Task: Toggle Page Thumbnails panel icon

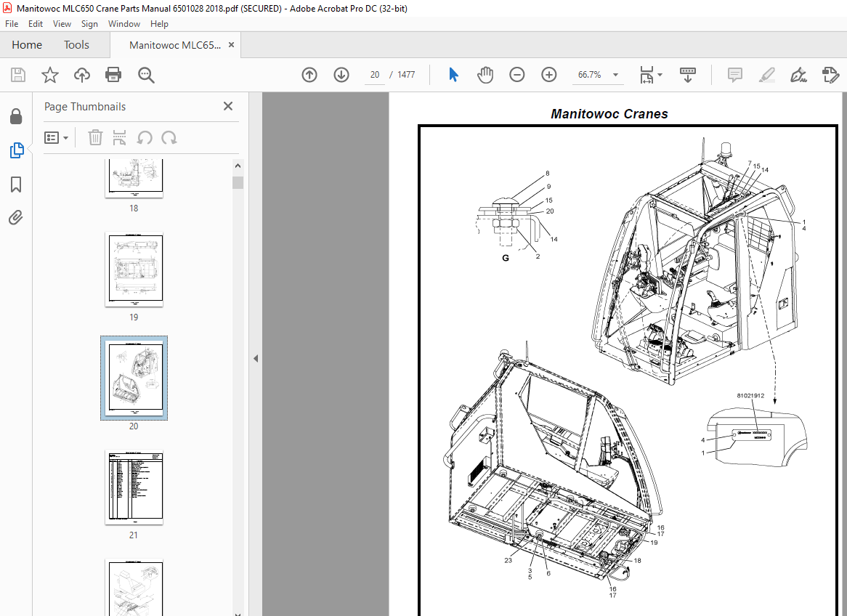Action: [17, 150]
